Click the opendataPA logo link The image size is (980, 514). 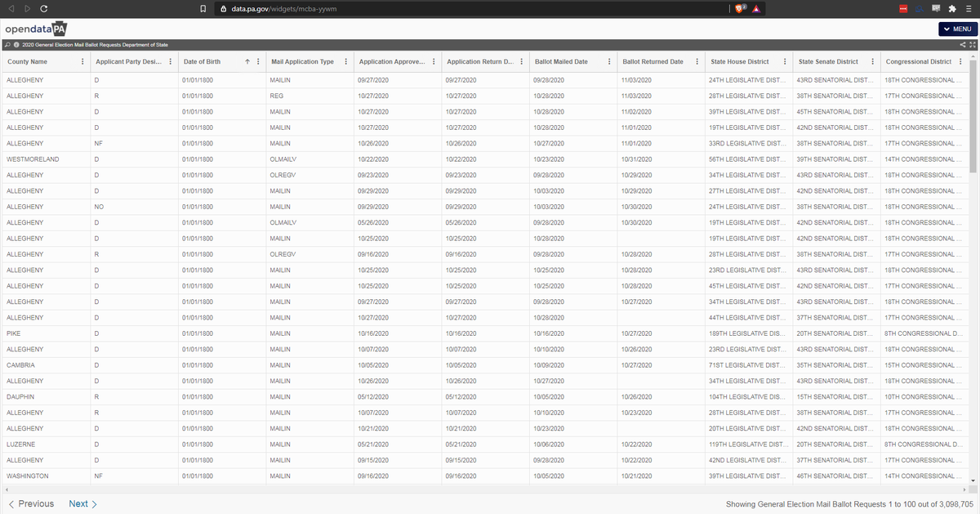click(37, 29)
